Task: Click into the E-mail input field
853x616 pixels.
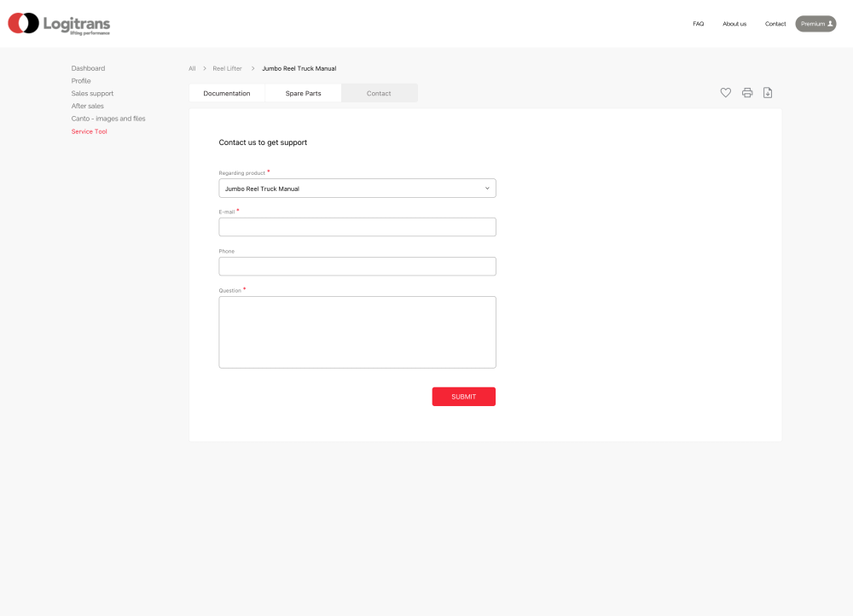Action: pos(357,227)
